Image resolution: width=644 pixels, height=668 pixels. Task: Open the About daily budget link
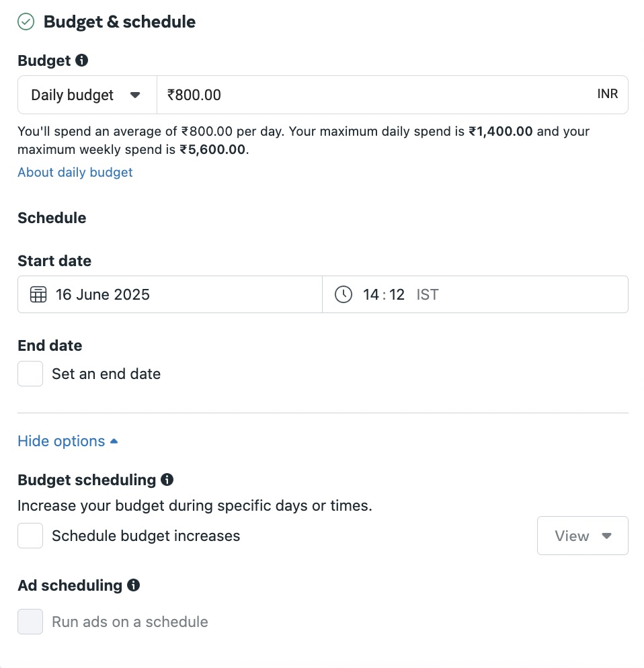tap(75, 172)
